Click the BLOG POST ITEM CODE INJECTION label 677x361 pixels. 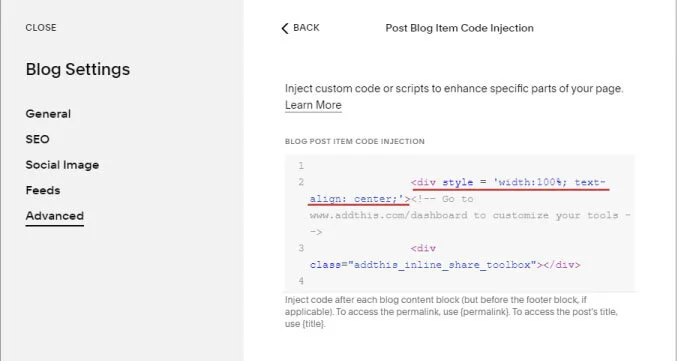pos(355,142)
